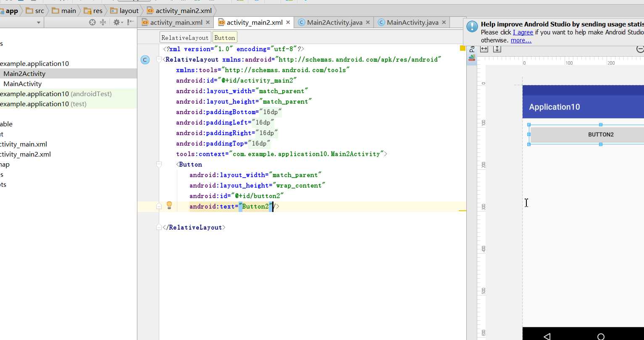
Task: Select the BUTTON2 widget in preview
Action: [x=586, y=134]
